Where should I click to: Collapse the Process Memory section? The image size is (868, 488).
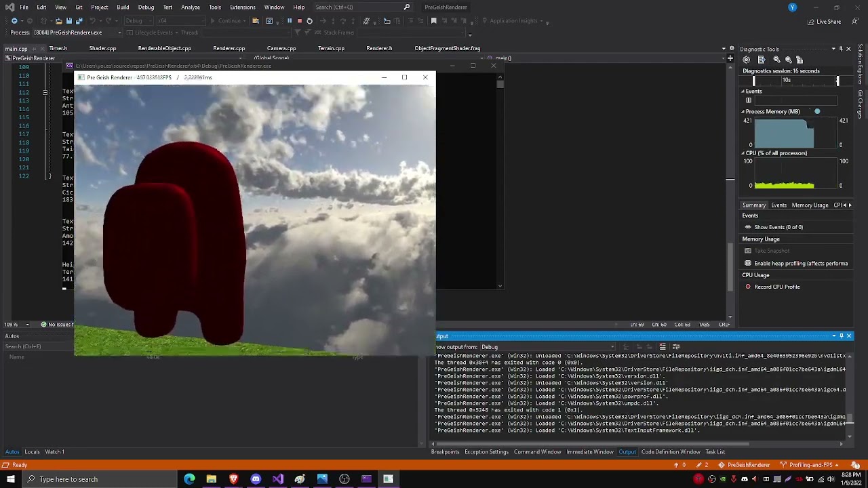744,111
